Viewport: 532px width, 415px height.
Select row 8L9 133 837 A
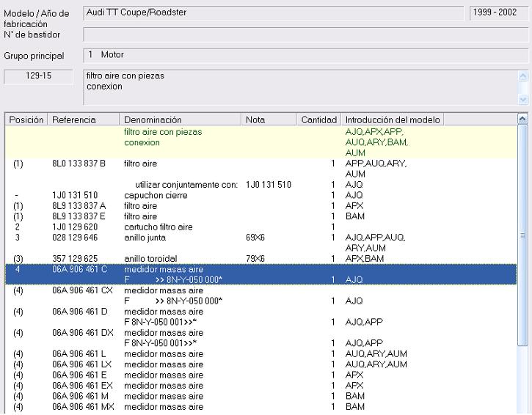point(261,206)
